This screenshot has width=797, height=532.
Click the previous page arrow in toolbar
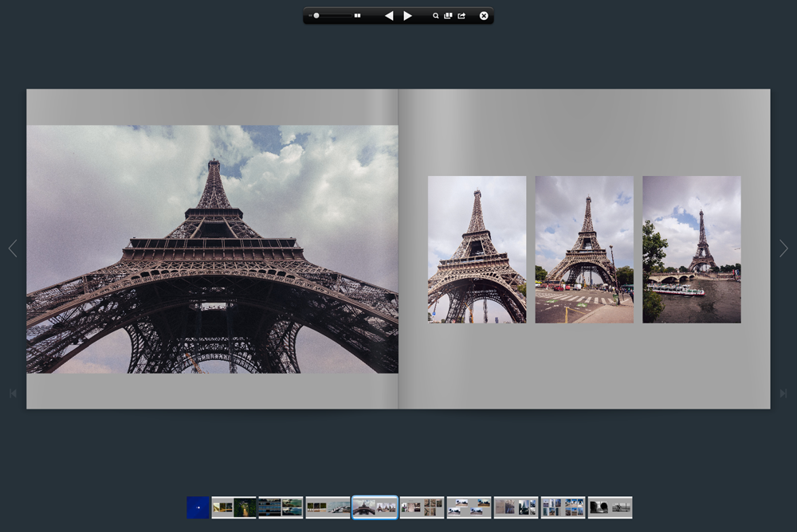click(389, 16)
